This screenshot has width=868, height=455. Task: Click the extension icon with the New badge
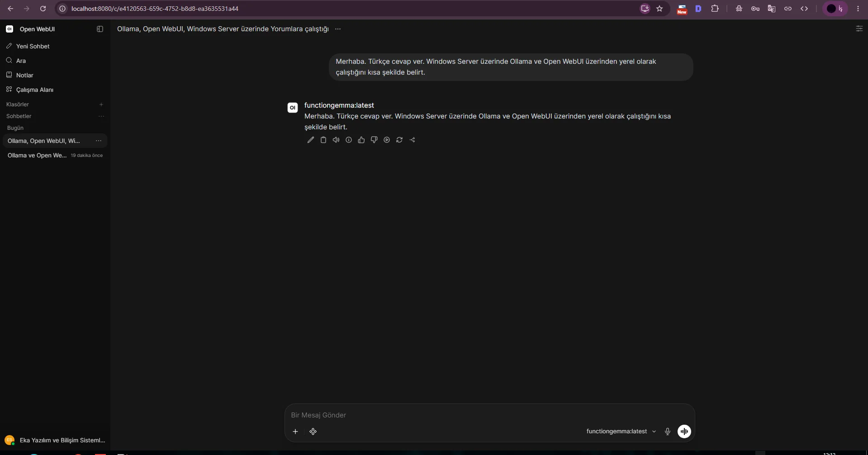point(682,9)
